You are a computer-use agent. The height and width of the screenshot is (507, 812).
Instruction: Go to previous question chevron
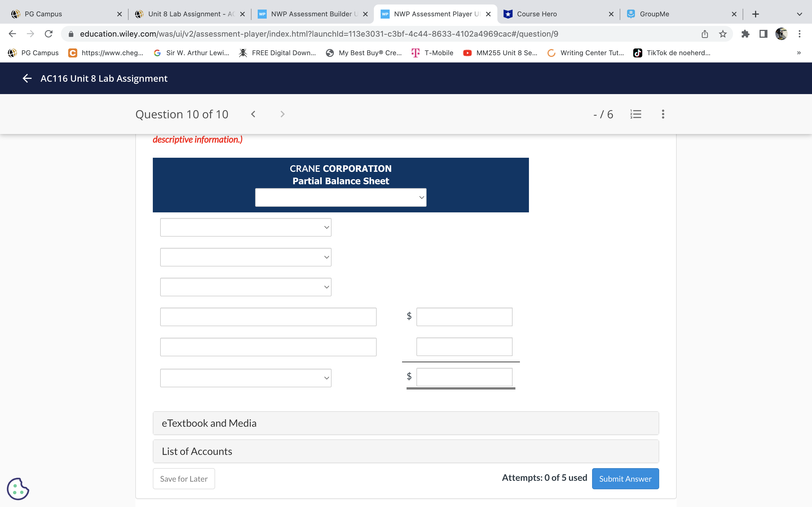tap(253, 114)
